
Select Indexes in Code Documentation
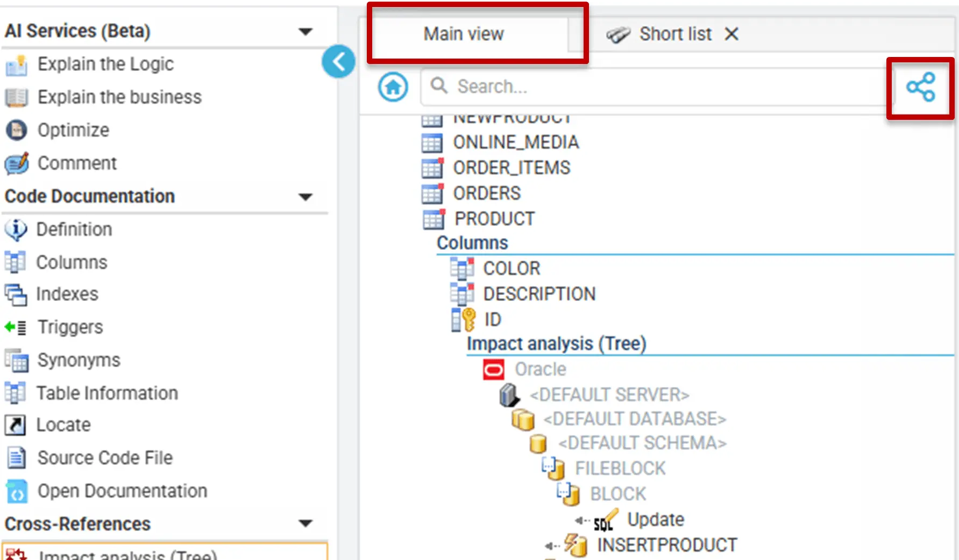click(x=67, y=295)
